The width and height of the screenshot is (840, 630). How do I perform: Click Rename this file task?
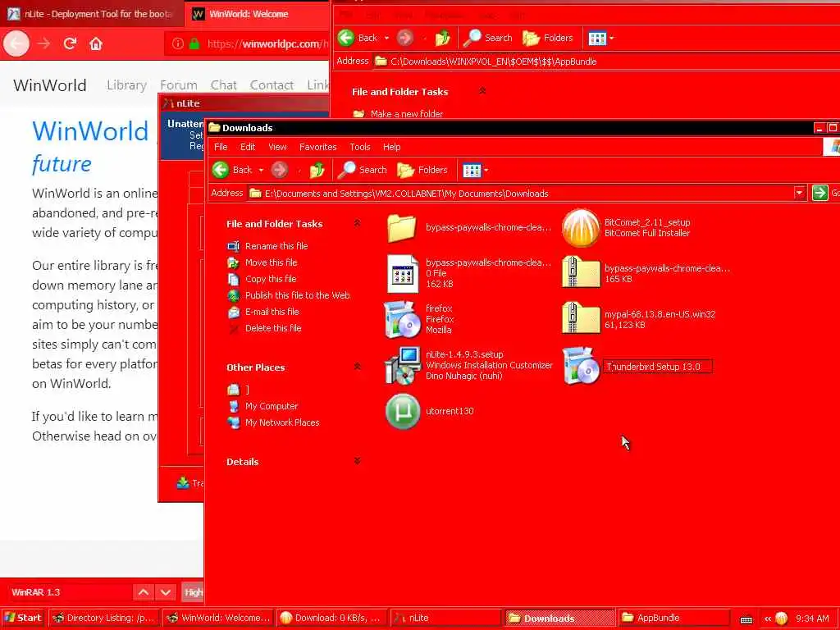tap(276, 246)
